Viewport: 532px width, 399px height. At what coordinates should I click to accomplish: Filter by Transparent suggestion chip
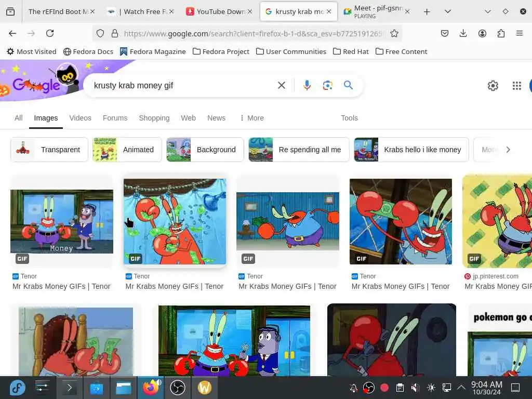tap(49, 150)
